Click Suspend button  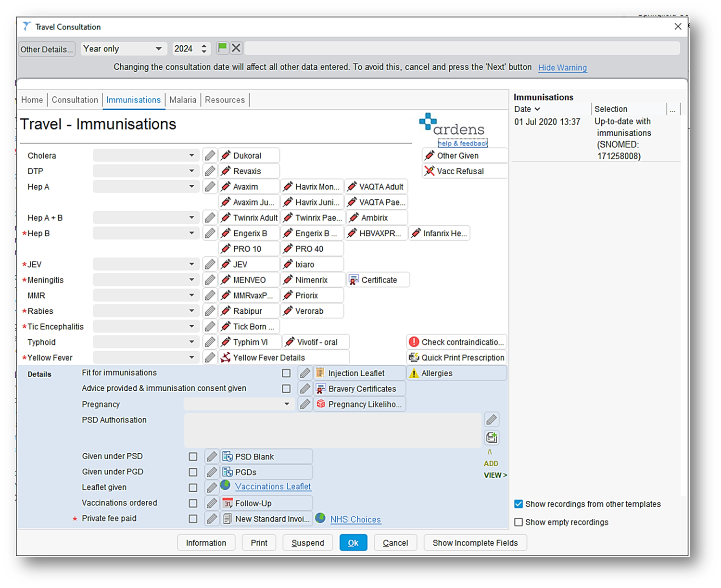pos(307,543)
